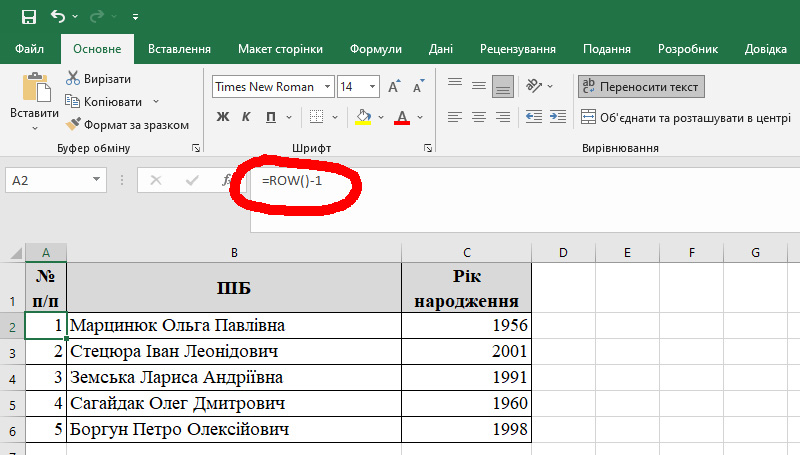Open the font size 14 dropdown

pos(372,87)
